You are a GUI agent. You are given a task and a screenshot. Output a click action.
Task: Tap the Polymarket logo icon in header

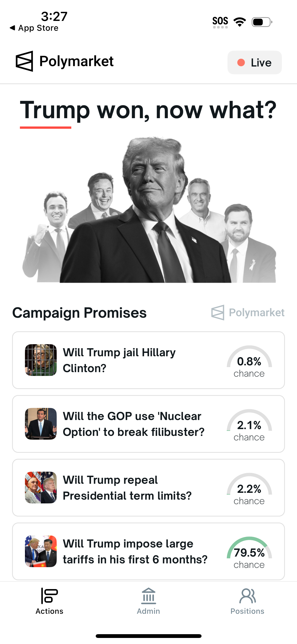click(x=24, y=61)
